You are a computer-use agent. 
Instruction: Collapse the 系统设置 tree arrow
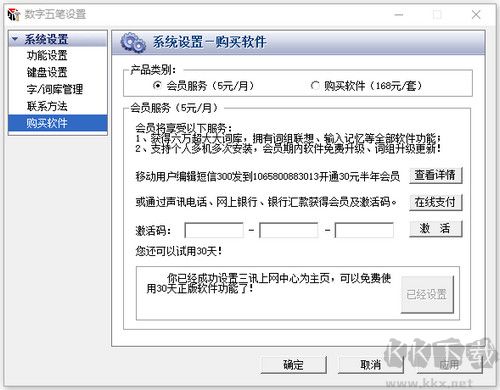(15, 39)
